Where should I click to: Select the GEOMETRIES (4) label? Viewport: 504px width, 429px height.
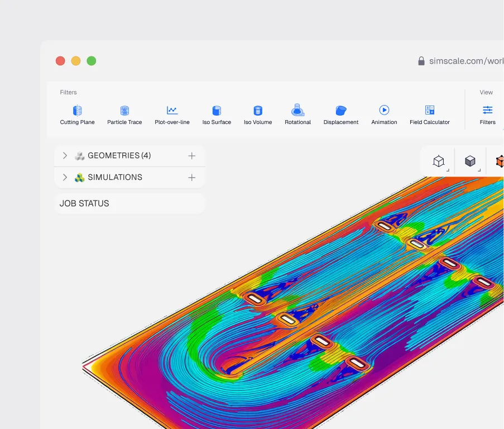point(119,156)
